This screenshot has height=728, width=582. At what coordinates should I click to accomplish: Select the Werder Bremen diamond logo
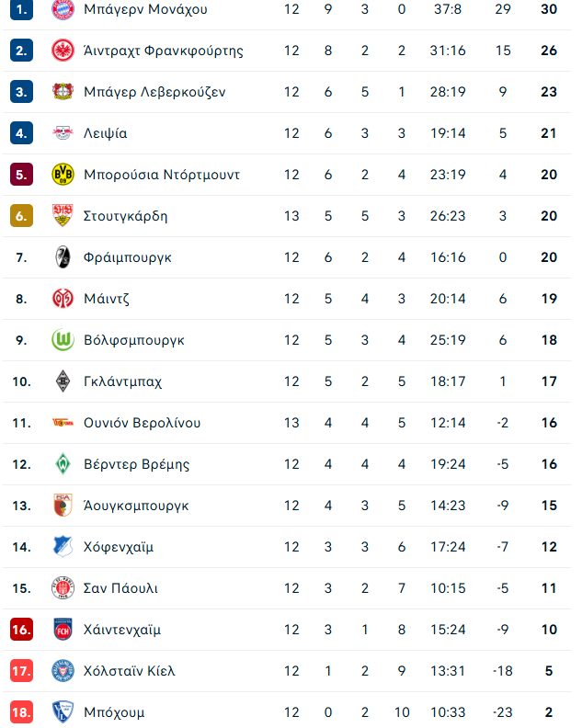click(x=63, y=464)
